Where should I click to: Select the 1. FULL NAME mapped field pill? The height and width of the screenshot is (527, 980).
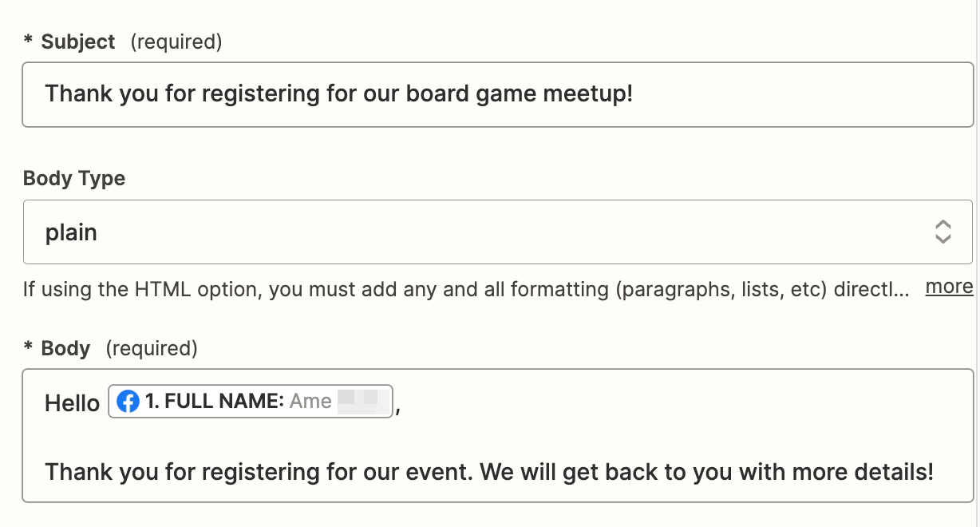(251, 402)
